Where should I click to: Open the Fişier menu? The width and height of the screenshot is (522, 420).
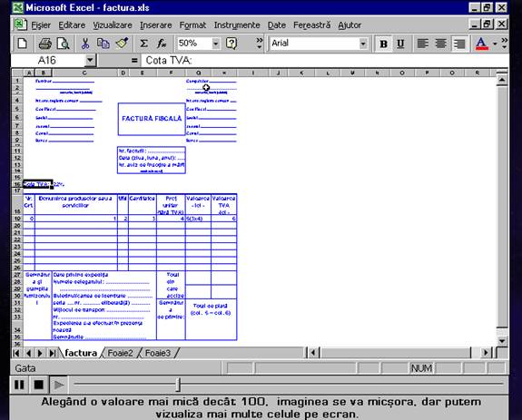41,25
